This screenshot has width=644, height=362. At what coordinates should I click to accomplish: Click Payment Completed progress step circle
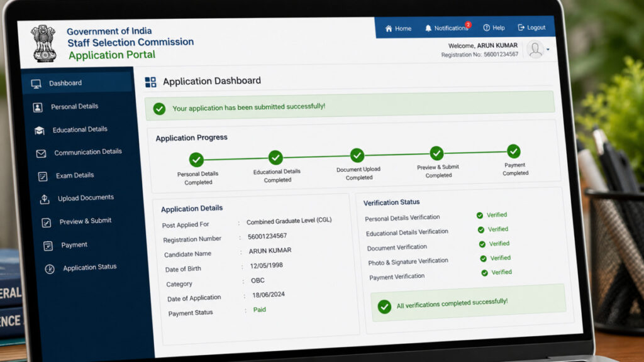[513, 151]
